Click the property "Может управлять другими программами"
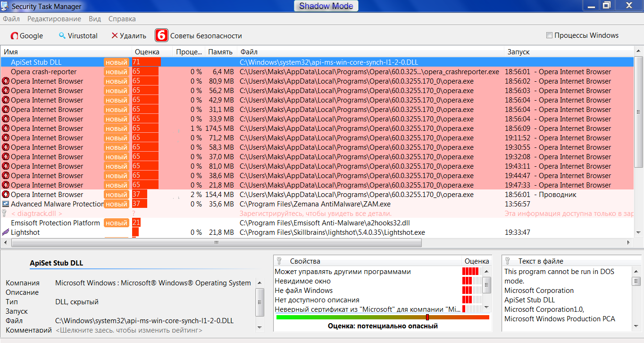Screen dimensions: 644x343 [343, 272]
